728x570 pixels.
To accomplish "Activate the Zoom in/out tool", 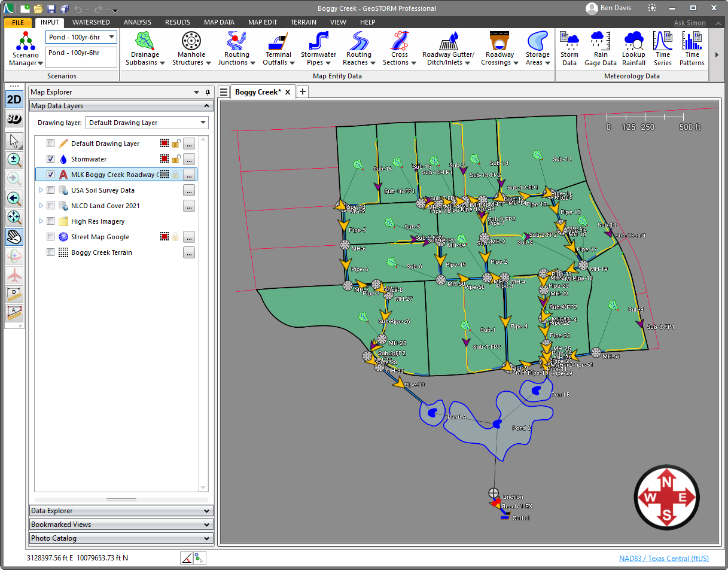I will [x=13, y=160].
